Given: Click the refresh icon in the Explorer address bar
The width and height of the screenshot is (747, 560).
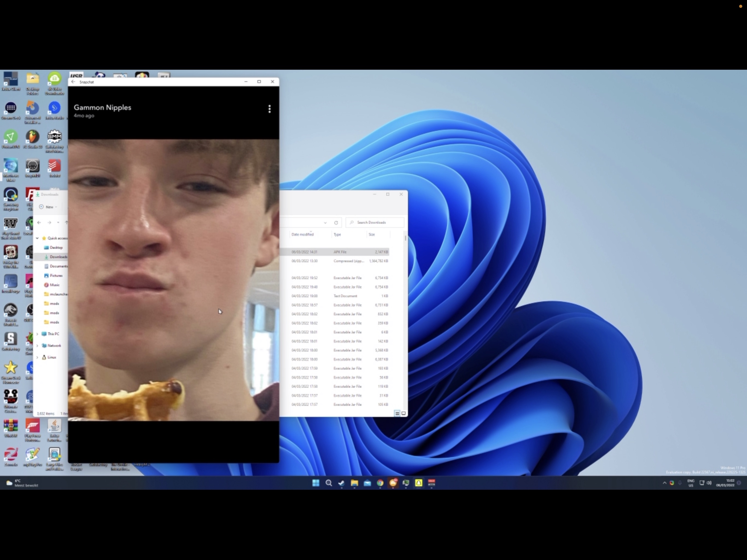Looking at the screenshot, I should (336, 223).
